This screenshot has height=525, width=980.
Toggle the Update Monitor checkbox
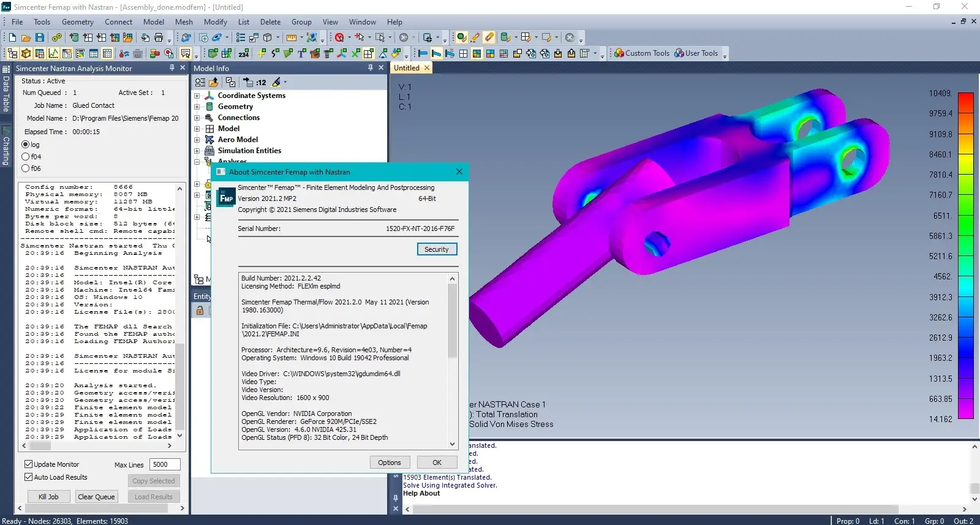tap(28, 464)
